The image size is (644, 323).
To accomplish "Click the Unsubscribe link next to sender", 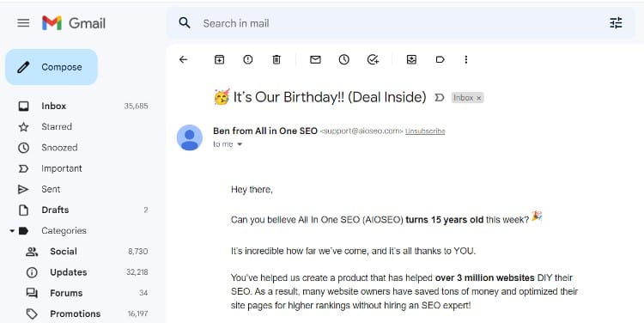I will (x=425, y=131).
